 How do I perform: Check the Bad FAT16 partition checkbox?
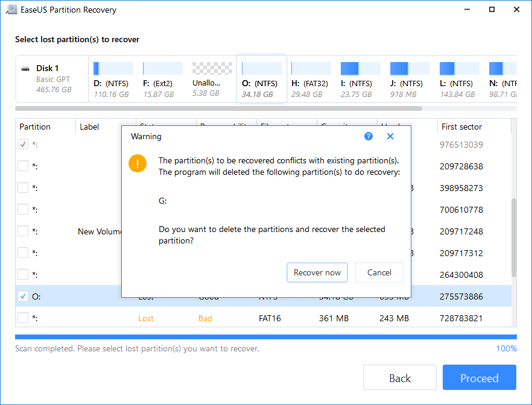click(x=22, y=318)
